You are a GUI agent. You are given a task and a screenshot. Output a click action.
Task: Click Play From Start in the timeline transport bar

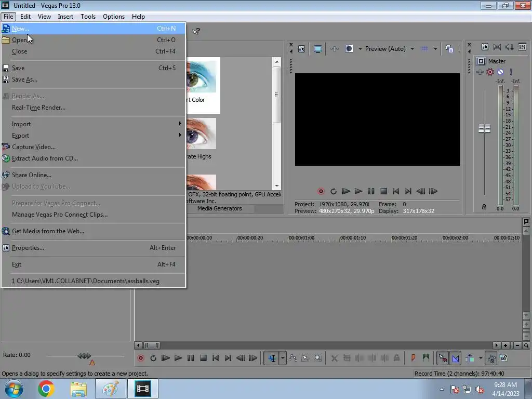[166, 358]
